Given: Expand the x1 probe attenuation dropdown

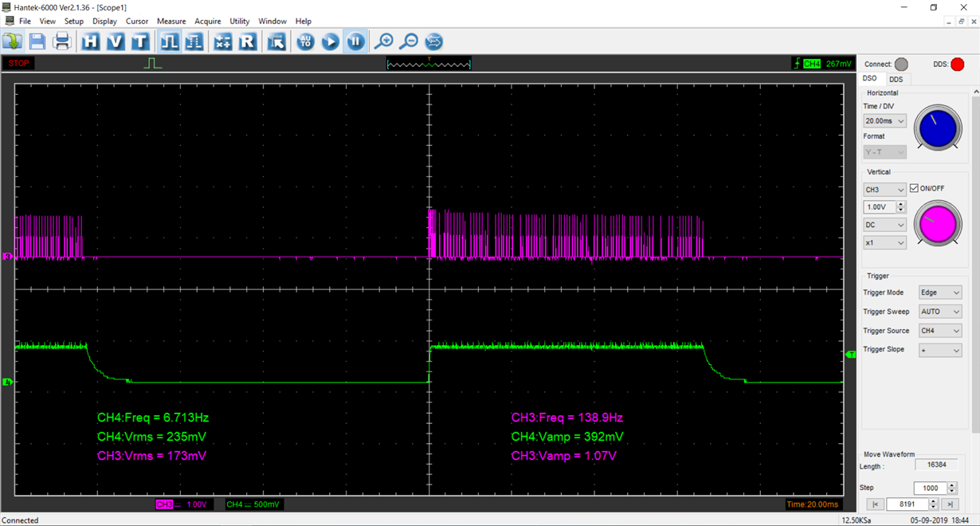Looking at the screenshot, I should click(x=884, y=242).
